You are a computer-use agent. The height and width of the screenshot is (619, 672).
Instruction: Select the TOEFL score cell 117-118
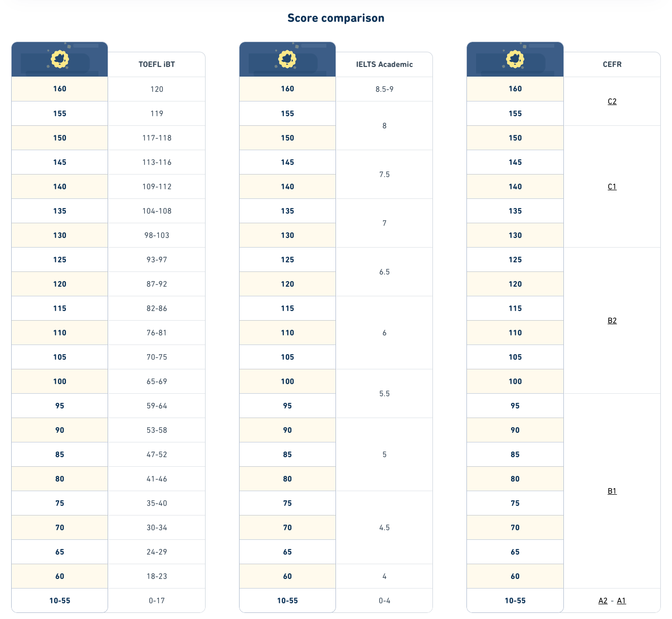tap(157, 138)
